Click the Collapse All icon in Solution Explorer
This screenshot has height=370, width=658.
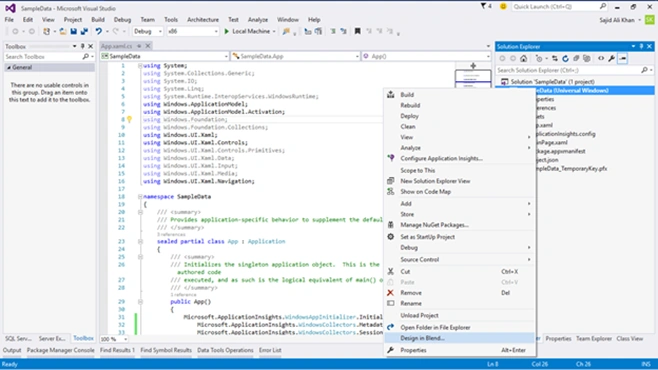click(576, 58)
